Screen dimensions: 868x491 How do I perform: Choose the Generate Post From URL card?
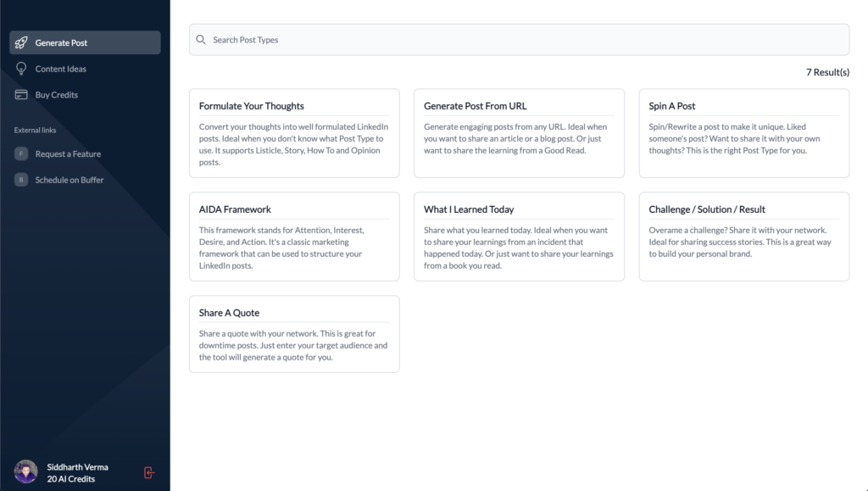519,133
